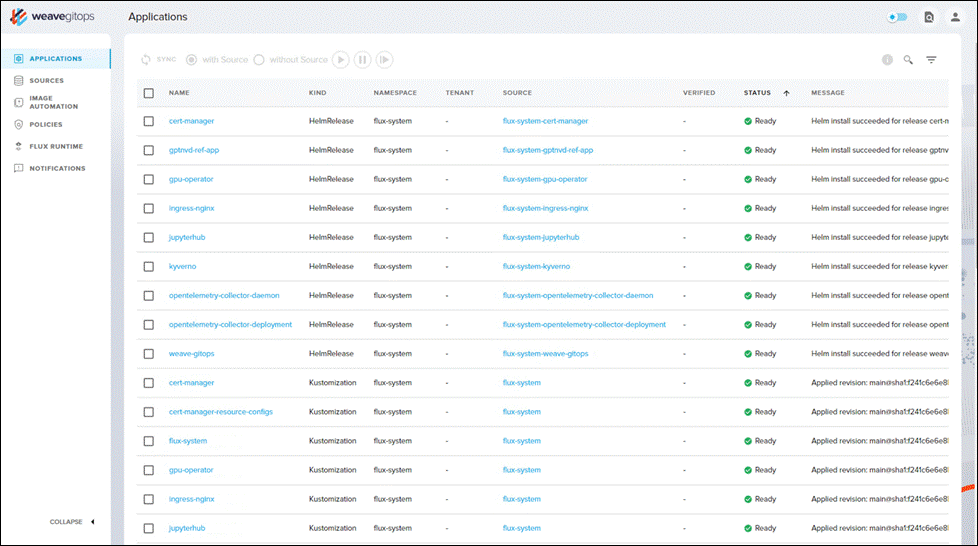
Task: Check the cert-manager HelmRelease row checkbox
Action: pos(148,121)
